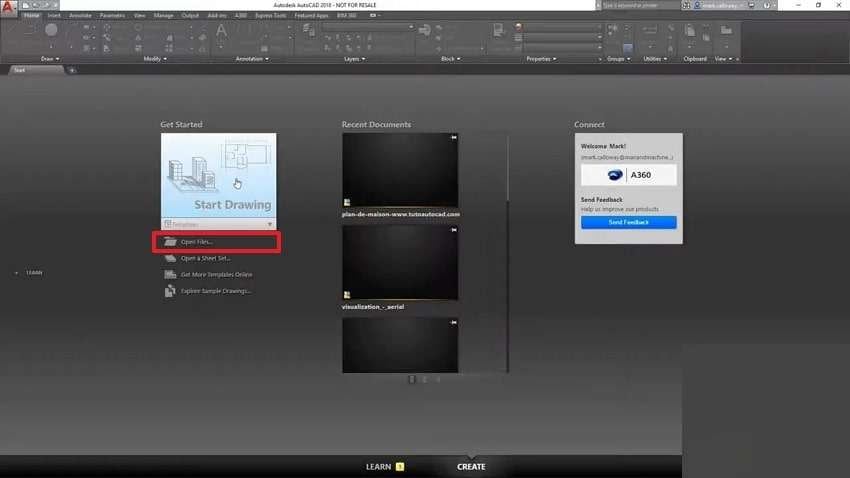Click the blue Send Feedback button

629,222
